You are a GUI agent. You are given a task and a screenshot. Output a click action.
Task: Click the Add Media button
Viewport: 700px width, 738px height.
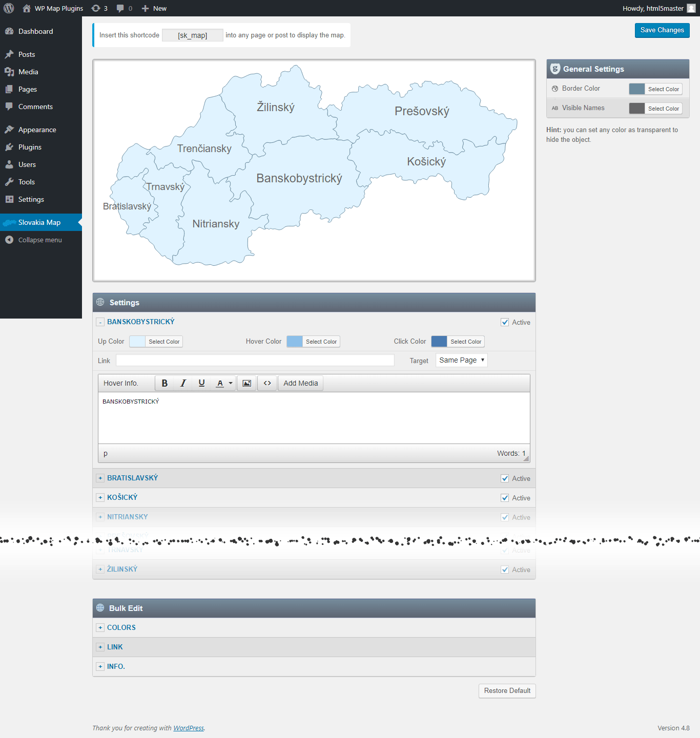click(301, 383)
